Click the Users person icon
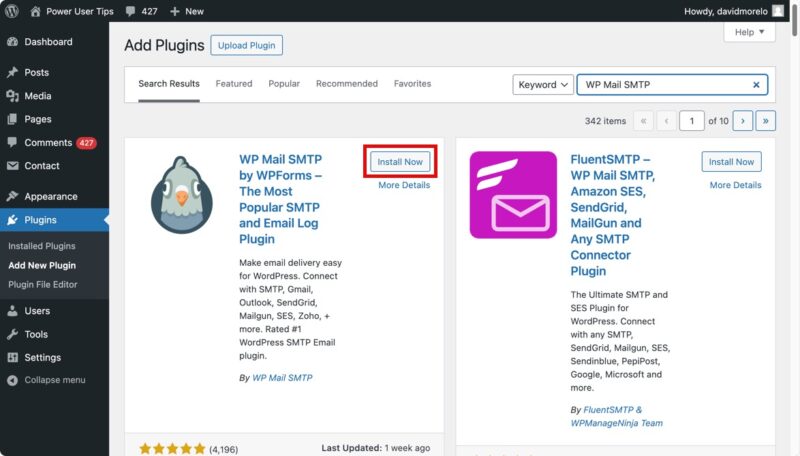The image size is (800, 456). pyautogui.click(x=13, y=311)
